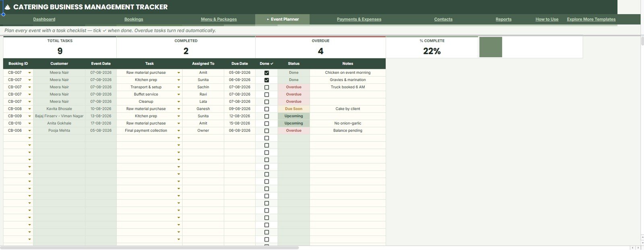
Task: Select the % Complete value 22%
Action: pyautogui.click(x=432, y=51)
